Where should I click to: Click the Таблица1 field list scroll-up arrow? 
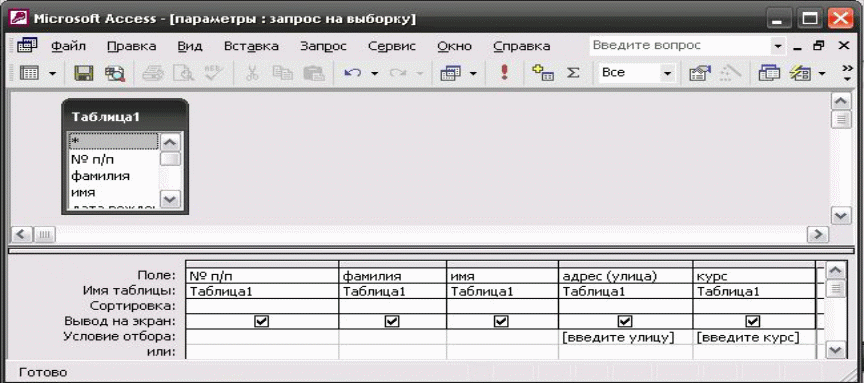point(170,142)
